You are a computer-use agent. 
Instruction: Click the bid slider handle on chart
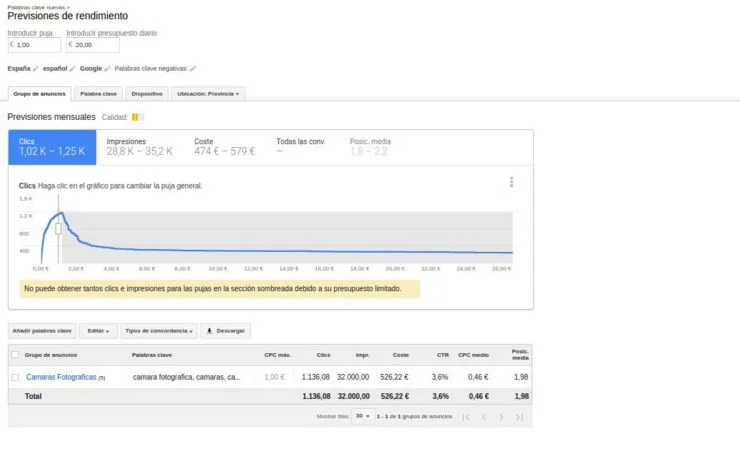pyautogui.click(x=58, y=228)
